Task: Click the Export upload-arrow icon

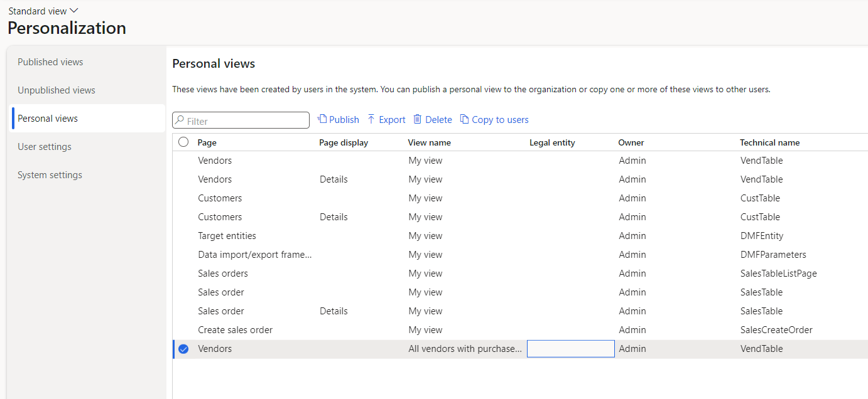Action: point(372,119)
